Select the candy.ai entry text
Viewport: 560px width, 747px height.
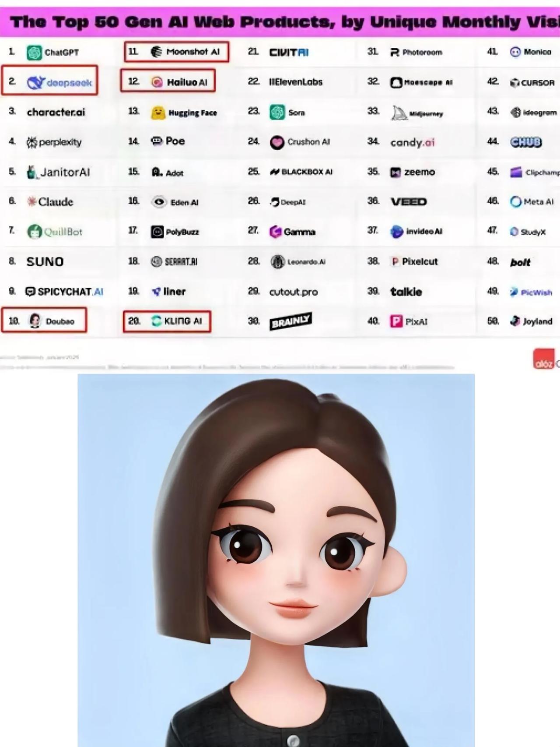pos(413,143)
